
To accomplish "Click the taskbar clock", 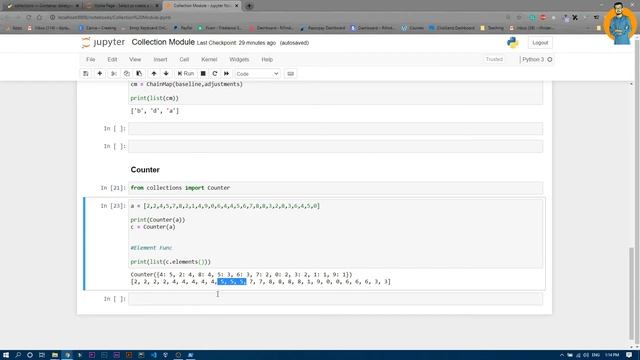I will point(612,355).
